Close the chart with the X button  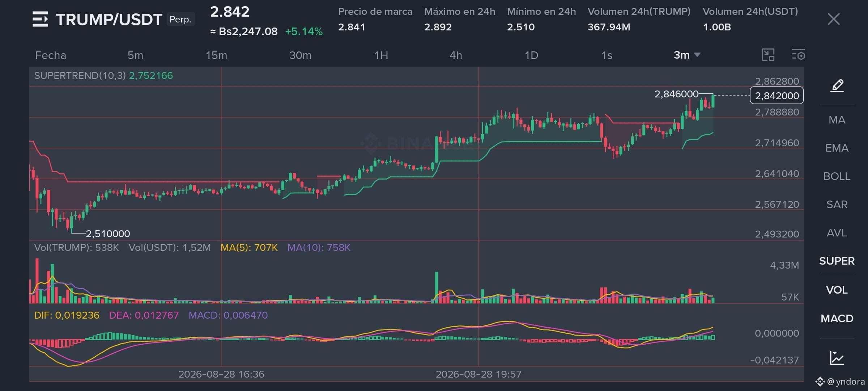coord(834,19)
